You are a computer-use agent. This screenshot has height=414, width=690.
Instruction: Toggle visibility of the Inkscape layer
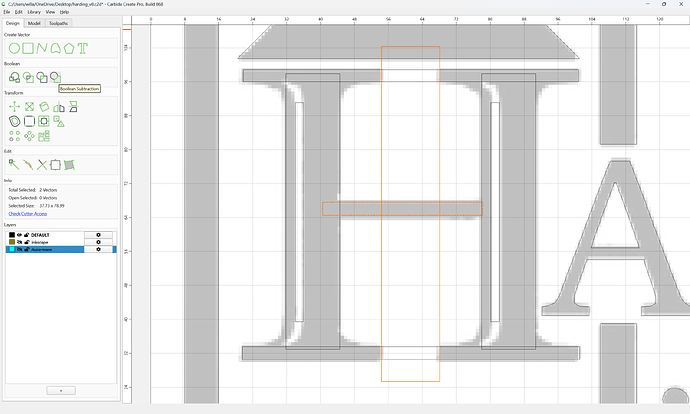19,242
